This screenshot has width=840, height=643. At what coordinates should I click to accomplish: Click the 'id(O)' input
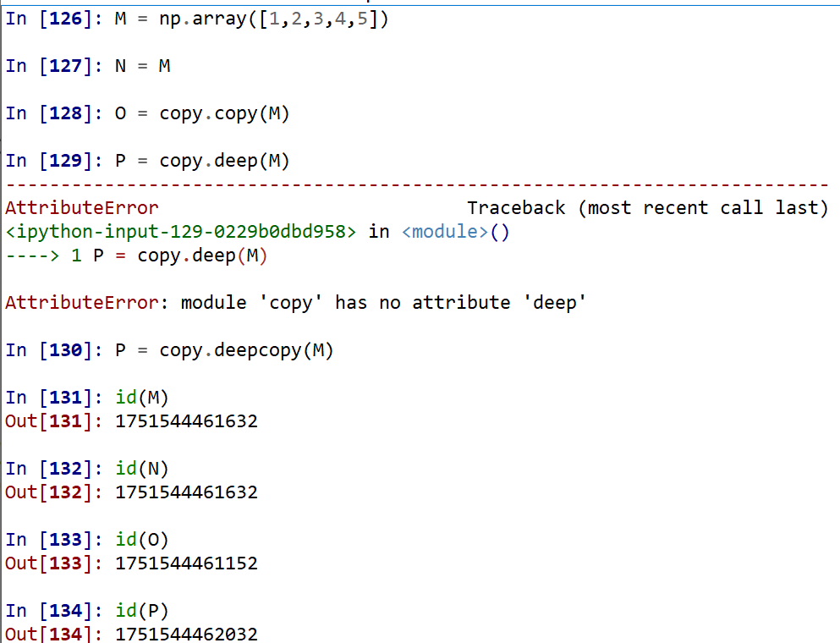click(142, 540)
